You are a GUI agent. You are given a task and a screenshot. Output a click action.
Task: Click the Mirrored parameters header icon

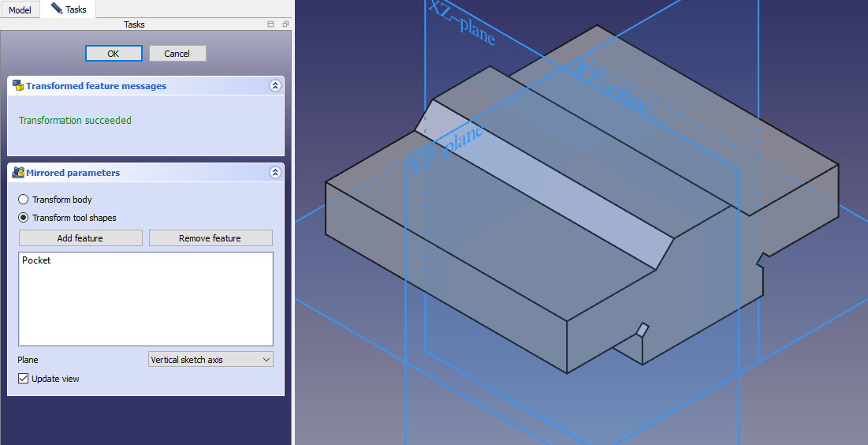coord(17,173)
